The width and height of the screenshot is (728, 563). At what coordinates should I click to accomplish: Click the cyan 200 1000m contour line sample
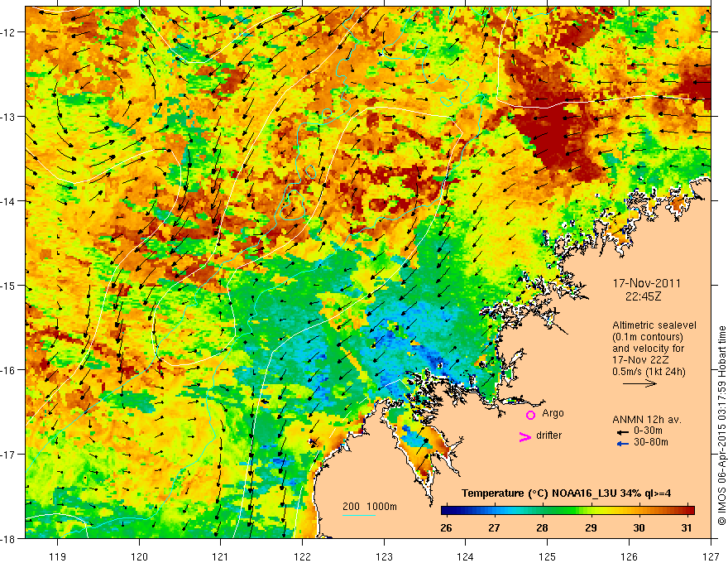click(x=359, y=515)
